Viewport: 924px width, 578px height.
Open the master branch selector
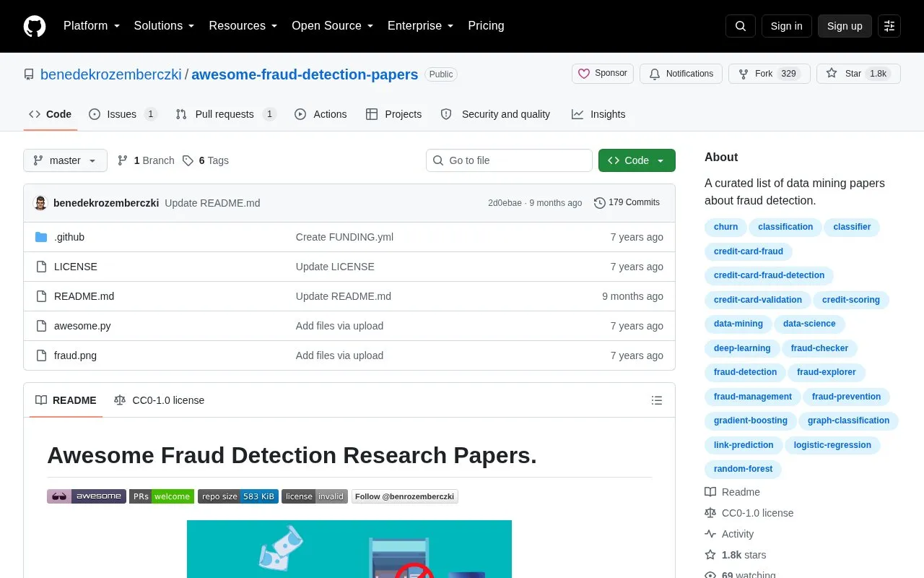coord(65,160)
